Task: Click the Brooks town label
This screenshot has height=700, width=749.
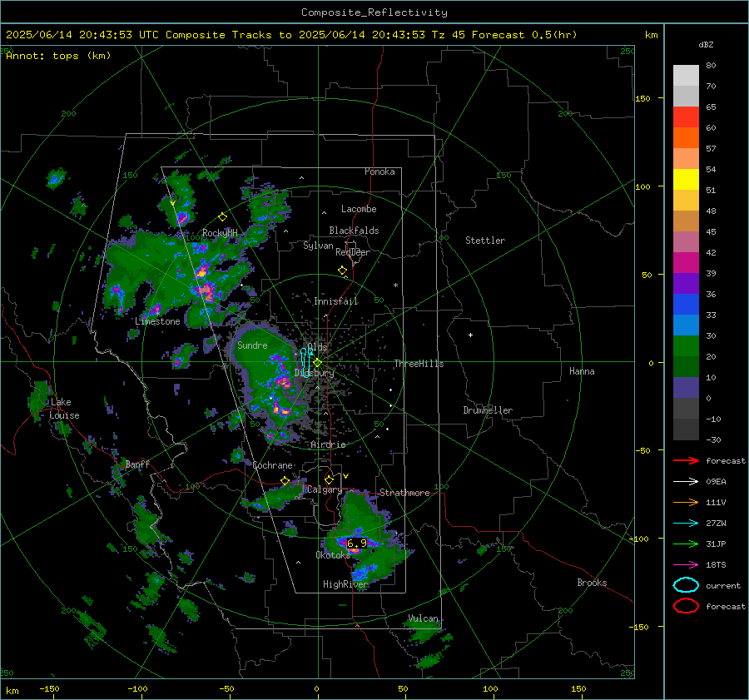Action: 592,583
